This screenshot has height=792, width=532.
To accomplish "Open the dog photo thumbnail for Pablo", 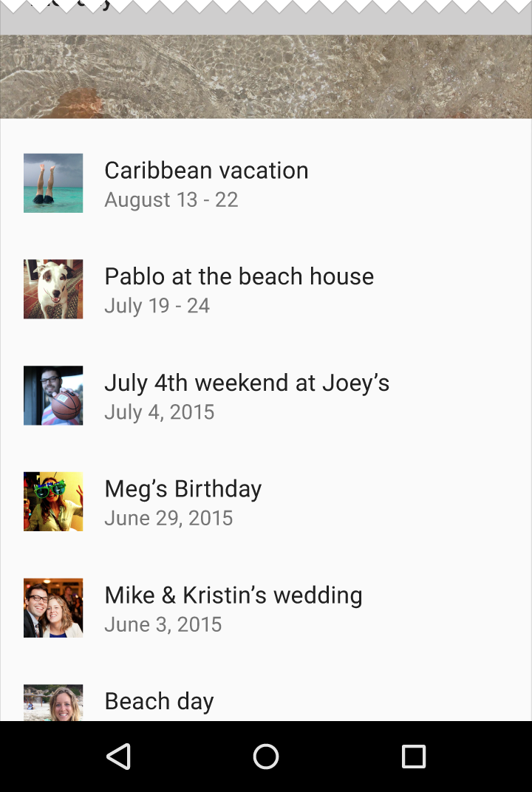I will click(x=53, y=289).
